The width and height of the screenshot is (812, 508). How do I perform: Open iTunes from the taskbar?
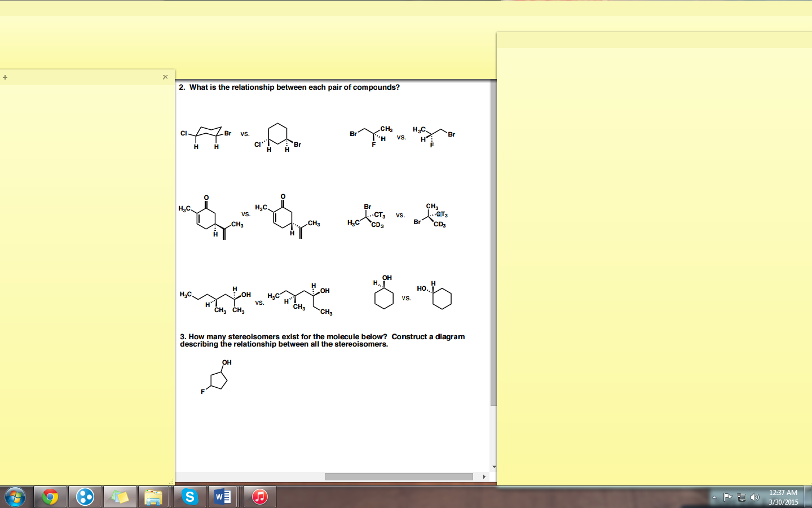(x=259, y=497)
